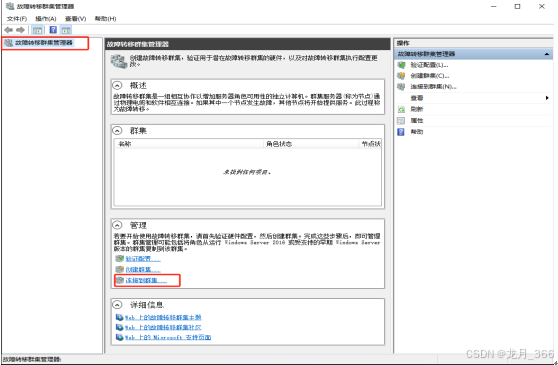Image resolution: width=558 pixels, height=365 pixels.
Task: Open the 文件(F) menu
Action: [17, 18]
